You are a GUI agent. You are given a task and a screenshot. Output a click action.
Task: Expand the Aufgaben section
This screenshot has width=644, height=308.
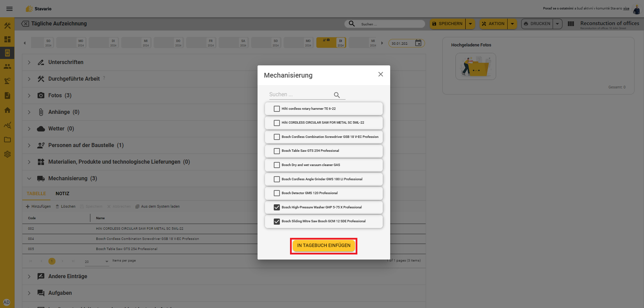[x=29, y=293]
